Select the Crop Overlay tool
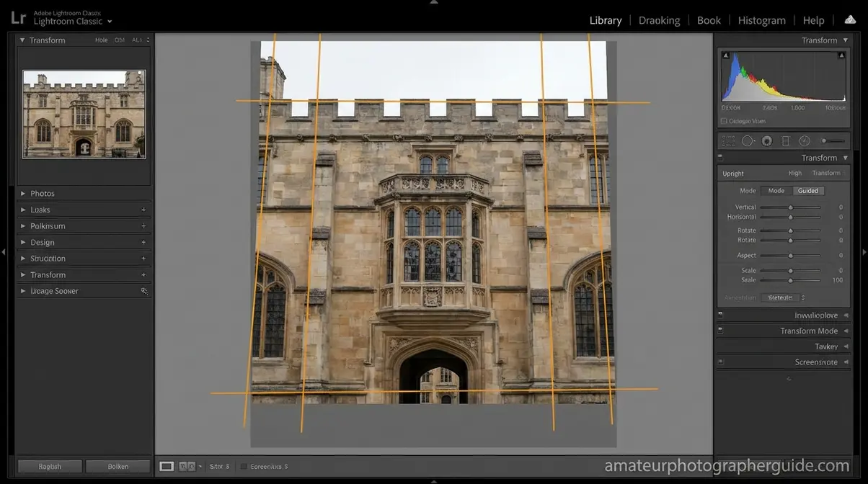 [x=730, y=140]
